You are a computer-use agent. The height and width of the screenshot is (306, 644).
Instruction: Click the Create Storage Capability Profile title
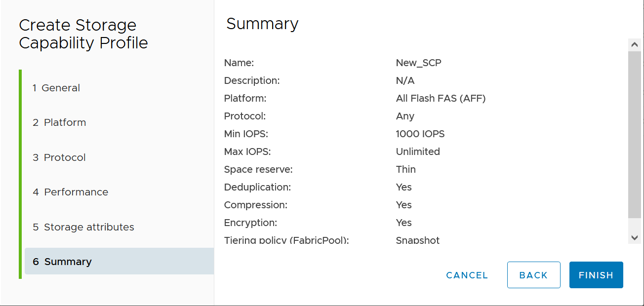point(83,34)
